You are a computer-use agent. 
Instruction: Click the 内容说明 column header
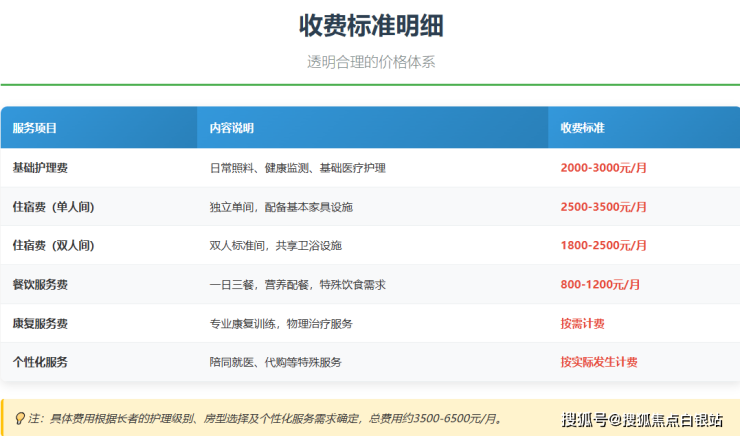231,128
